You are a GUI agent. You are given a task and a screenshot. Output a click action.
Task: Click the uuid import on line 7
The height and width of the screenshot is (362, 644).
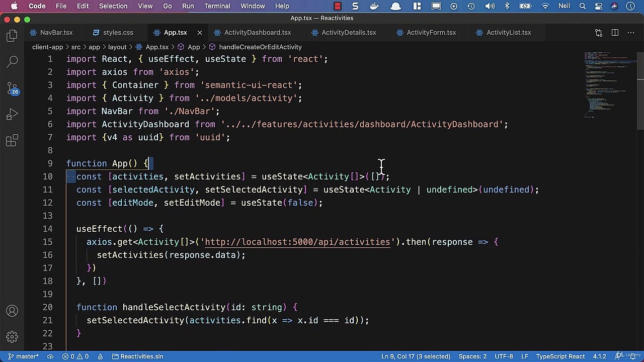(148, 137)
